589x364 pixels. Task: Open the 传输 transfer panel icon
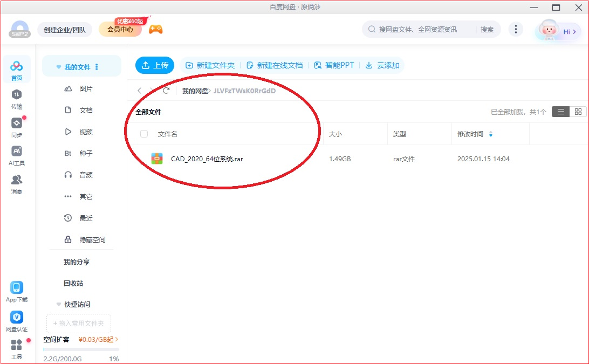(17, 99)
